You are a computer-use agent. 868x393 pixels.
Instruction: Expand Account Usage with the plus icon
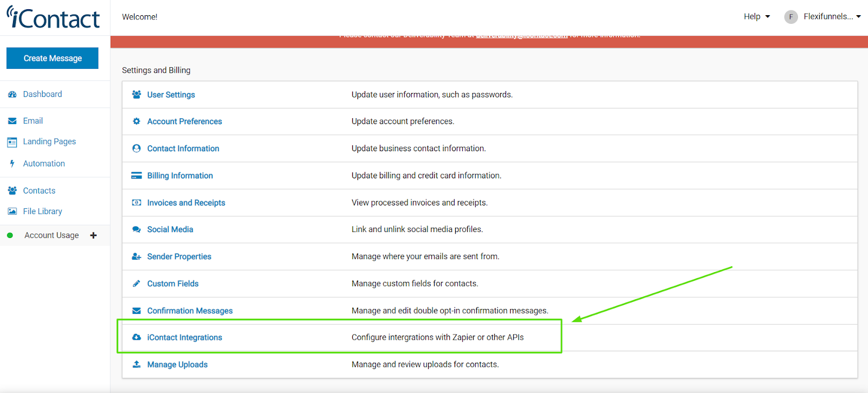coord(93,235)
